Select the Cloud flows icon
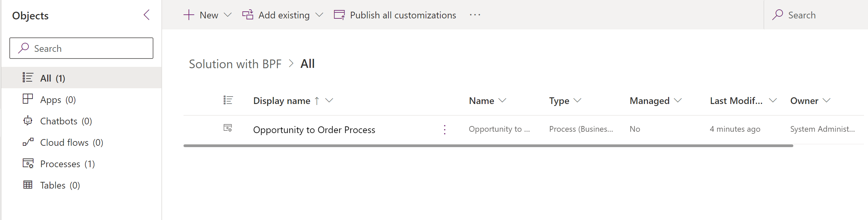 pyautogui.click(x=28, y=142)
